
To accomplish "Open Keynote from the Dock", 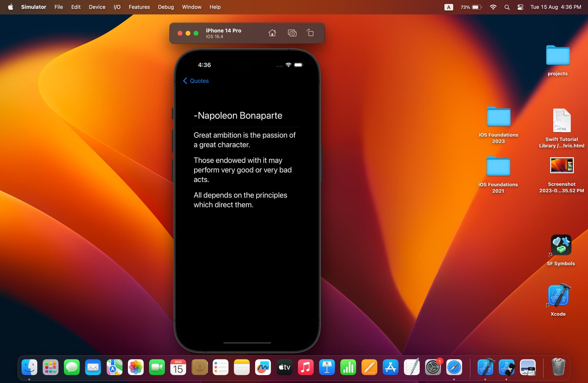I will pyautogui.click(x=327, y=367).
